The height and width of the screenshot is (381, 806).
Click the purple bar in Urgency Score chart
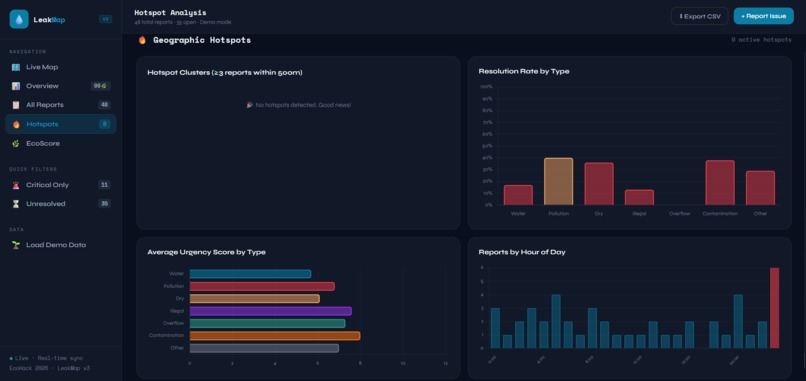coord(270,311)
